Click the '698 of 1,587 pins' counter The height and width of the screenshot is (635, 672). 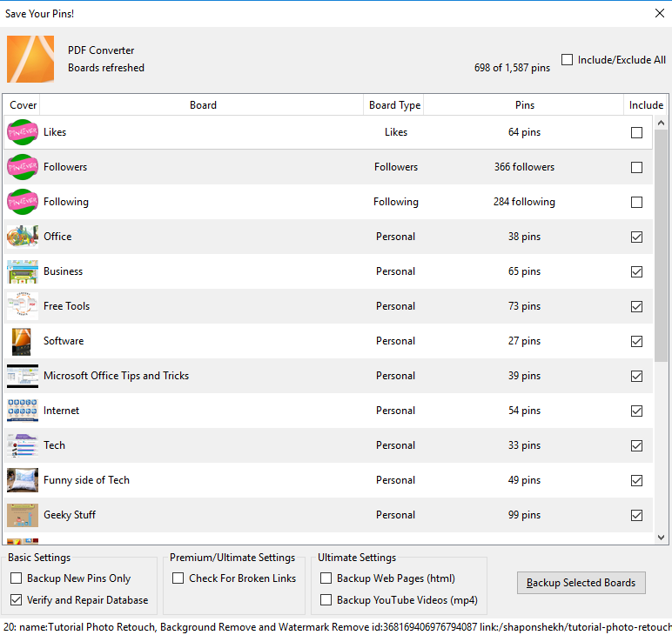512,68
